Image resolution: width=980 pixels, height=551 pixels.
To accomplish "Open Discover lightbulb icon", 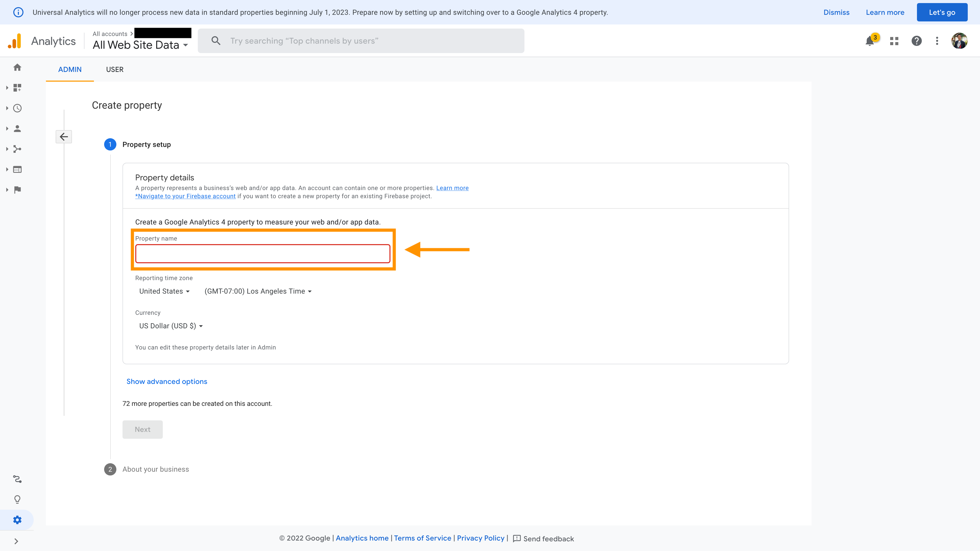I will click(x=17, y=499).
